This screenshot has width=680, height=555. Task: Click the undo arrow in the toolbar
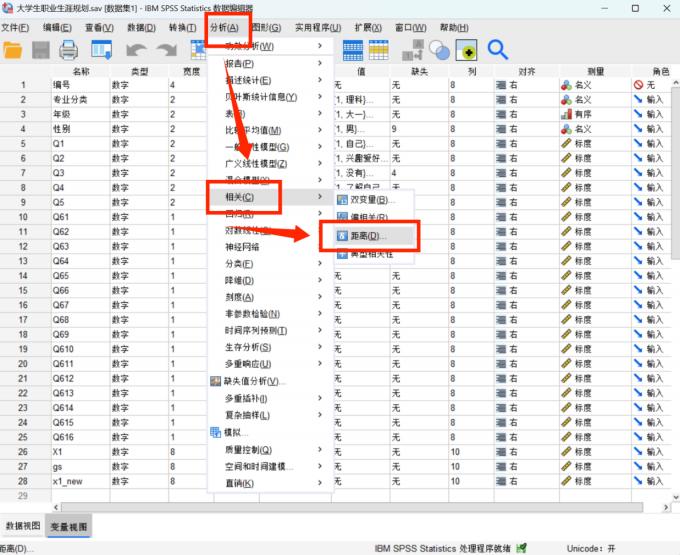pos(136,49)
